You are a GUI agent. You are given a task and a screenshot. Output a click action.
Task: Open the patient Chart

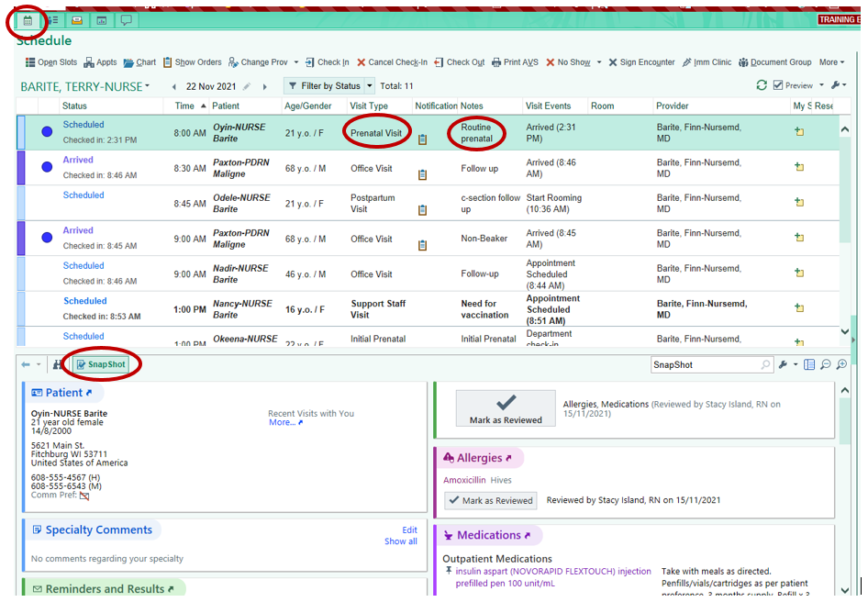pyautogui.click(x=139, y=62)
